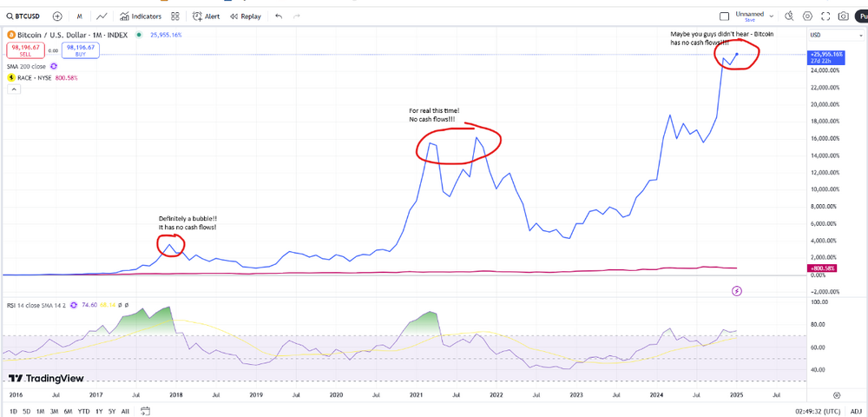Toggle the ADJ adjustment setting
868x417 pixels.
coord(856,412)
